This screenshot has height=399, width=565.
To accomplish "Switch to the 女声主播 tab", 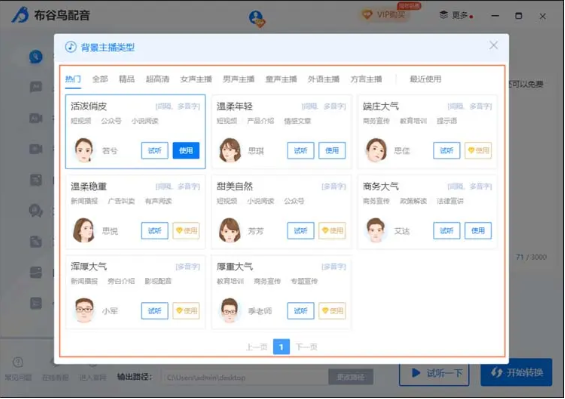I will pyautogui.click(x=196, y=79).
